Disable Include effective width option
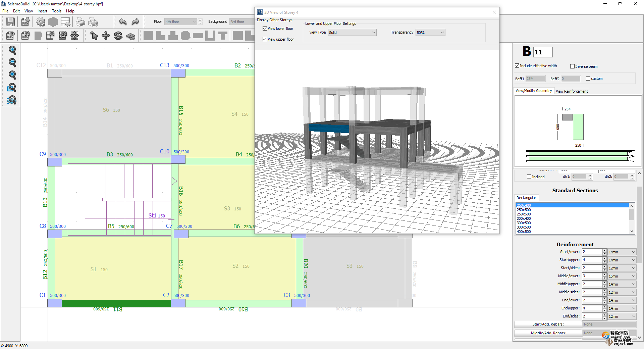This screenshot has width=644, height=349. tap(517, 66)
